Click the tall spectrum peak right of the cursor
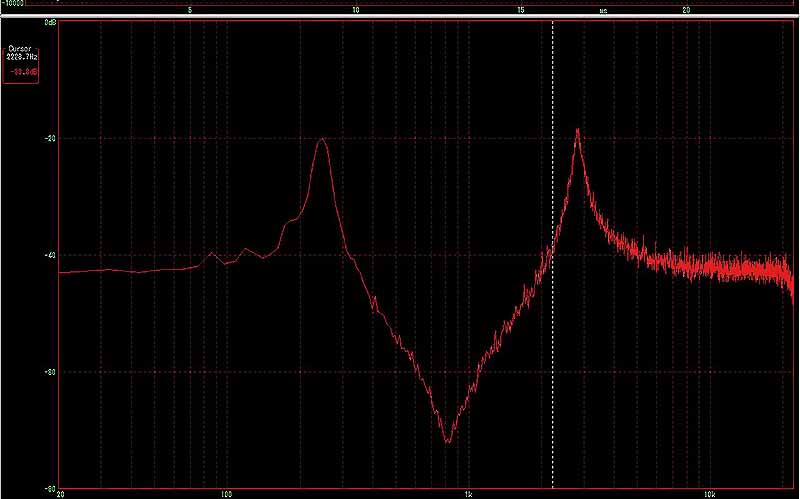 tap(577, 131)
